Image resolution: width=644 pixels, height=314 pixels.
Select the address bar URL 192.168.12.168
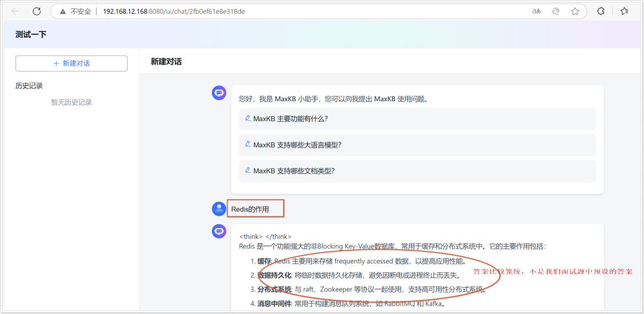[174, 11]
